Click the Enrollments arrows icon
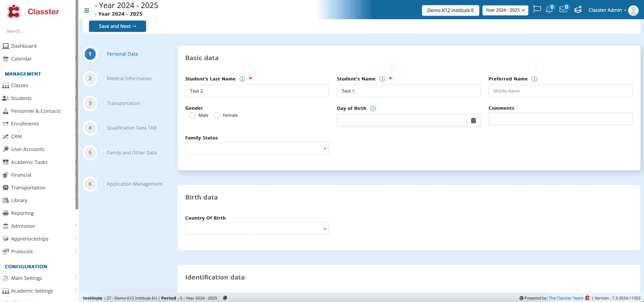Screen dimensions: 644x302 tap(5, 124)
